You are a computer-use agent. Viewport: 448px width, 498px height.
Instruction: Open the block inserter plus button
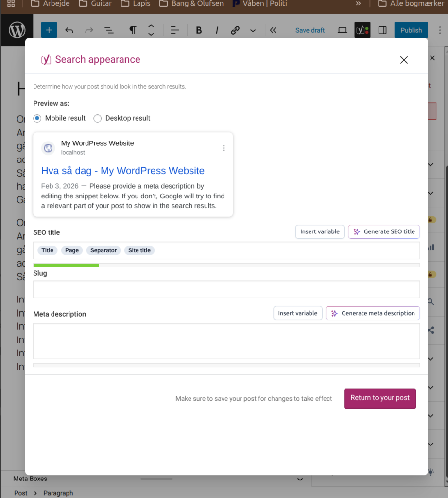point(49,30)
